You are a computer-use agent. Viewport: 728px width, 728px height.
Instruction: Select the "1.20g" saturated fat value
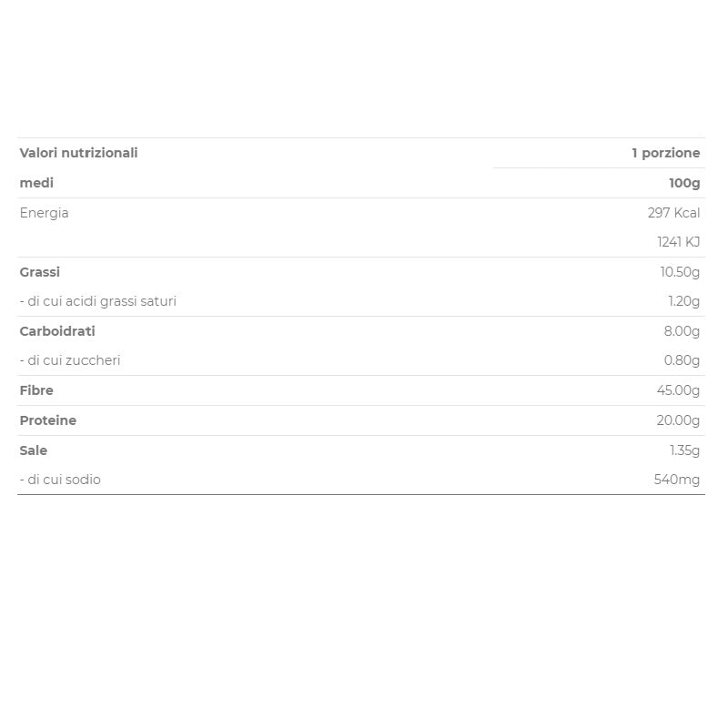coord(683,301)
